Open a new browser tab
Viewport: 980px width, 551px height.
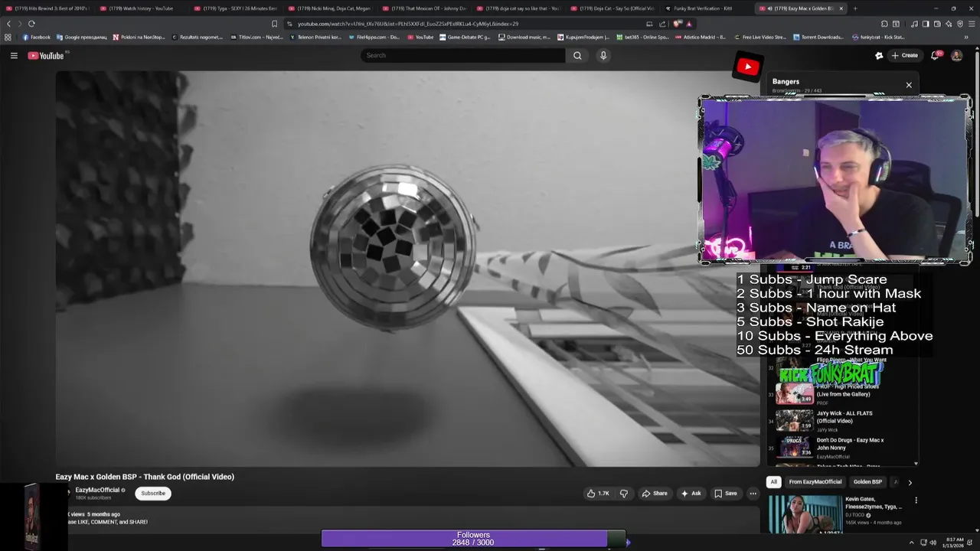tap(855, 8)
